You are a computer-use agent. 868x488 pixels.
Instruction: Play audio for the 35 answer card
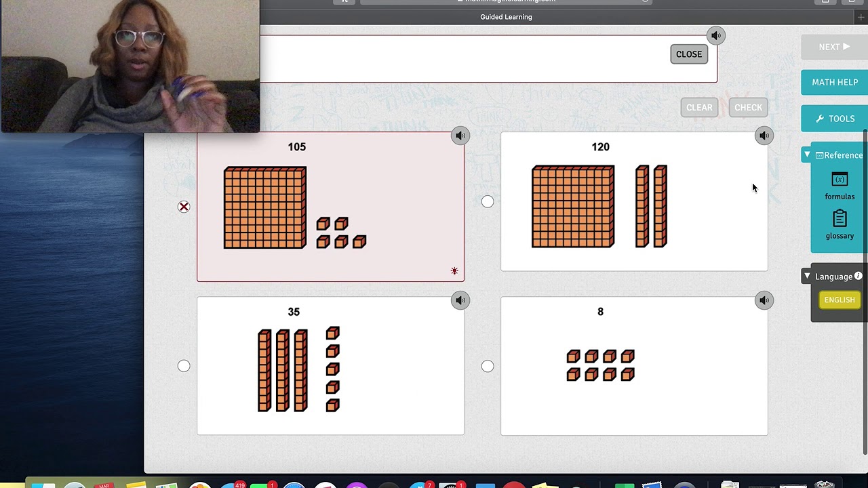[x=460, y=300]
